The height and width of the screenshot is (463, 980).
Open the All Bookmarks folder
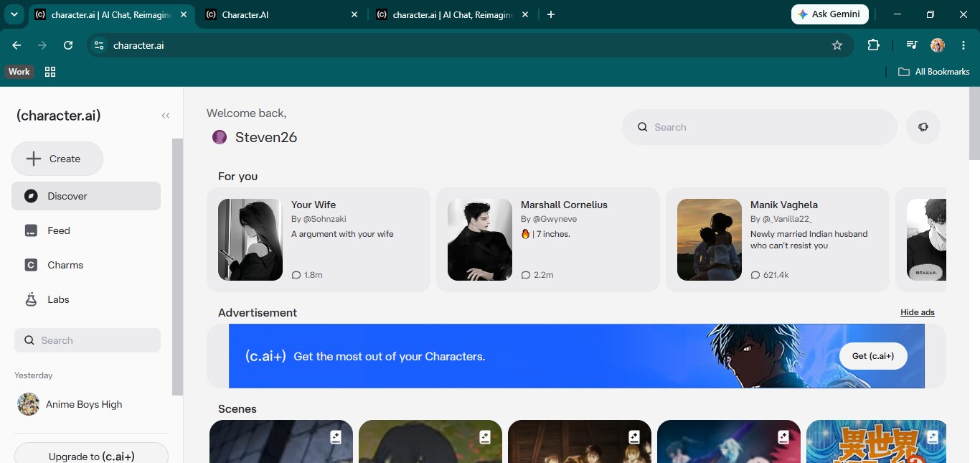click(x=934, y=72)
